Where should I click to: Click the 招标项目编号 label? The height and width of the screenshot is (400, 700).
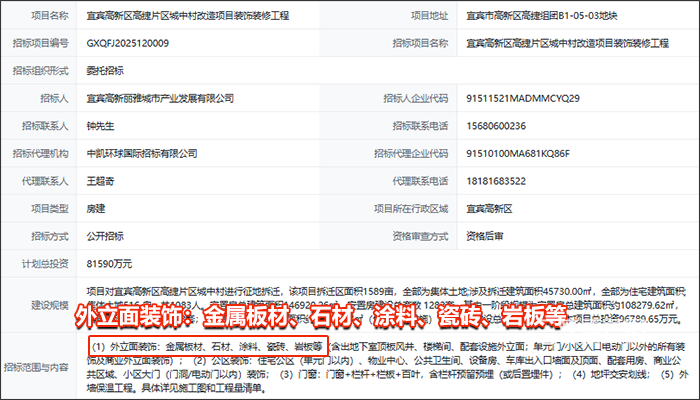pyautogui.click(x=41, y=43)
